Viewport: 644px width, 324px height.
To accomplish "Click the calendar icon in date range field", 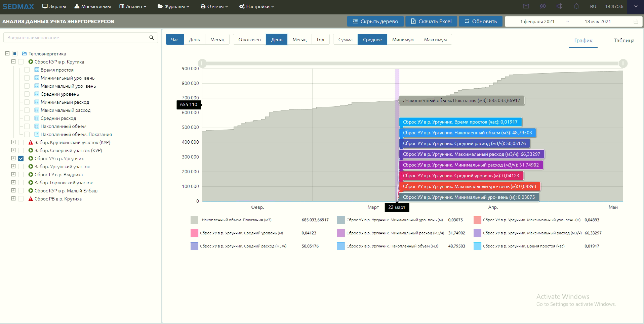I will click(636, 21).
